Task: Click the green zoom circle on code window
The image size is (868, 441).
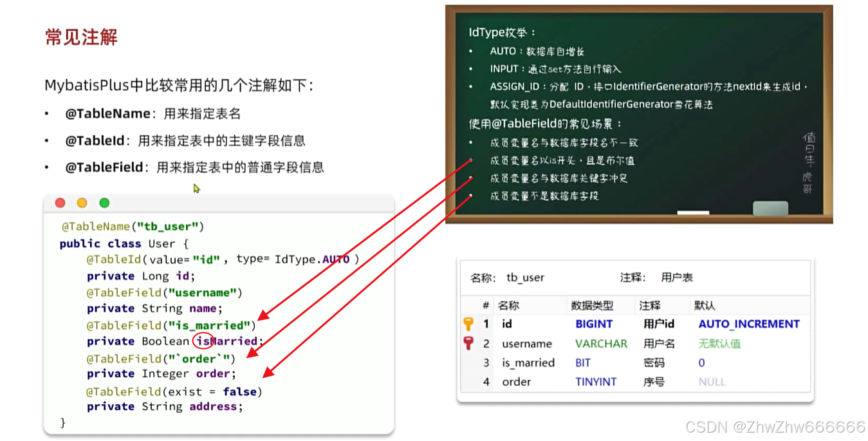Action: point(104,203)
